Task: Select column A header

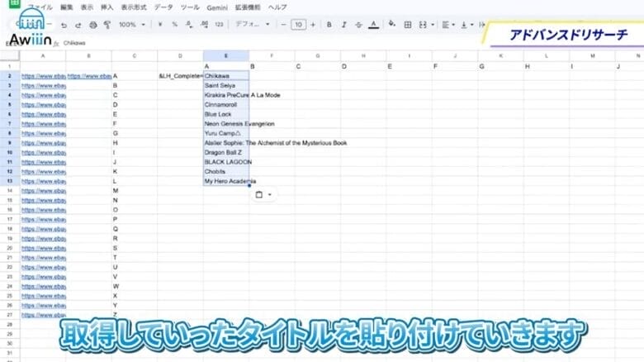Action: coord(43,55)
